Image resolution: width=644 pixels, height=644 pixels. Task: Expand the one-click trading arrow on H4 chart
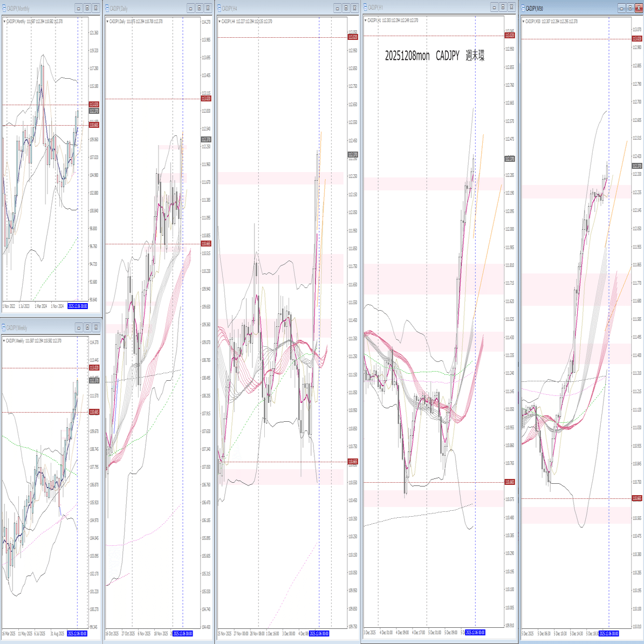point(220,22)
